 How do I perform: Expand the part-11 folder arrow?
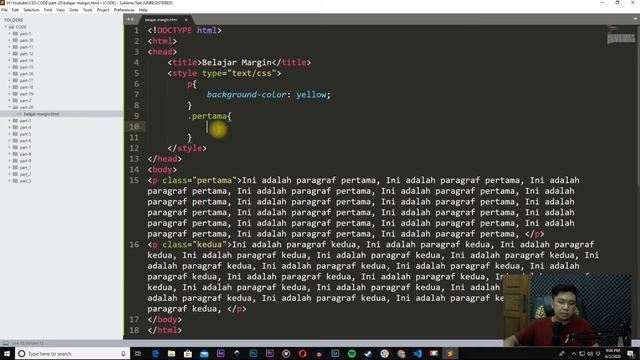pyautogui.click(x=9, y=47)
